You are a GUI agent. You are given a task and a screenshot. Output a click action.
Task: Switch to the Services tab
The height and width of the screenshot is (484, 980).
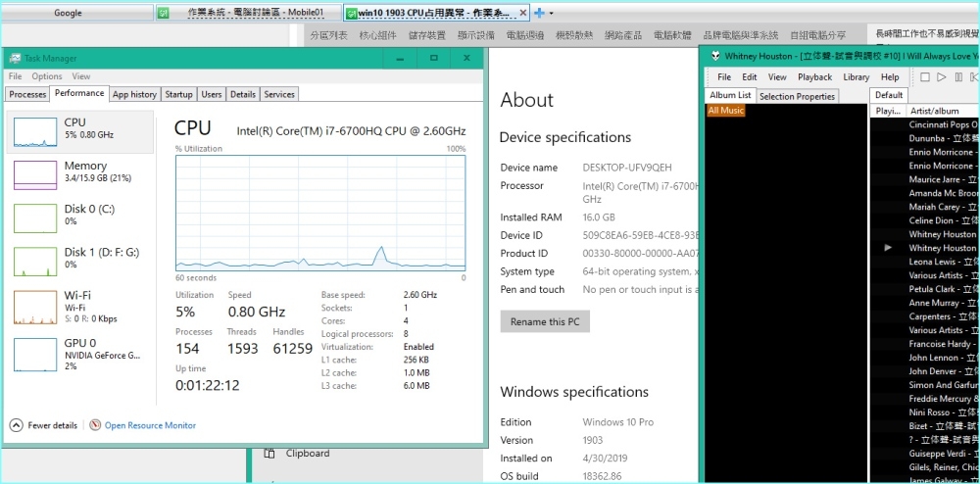[279, 94]
